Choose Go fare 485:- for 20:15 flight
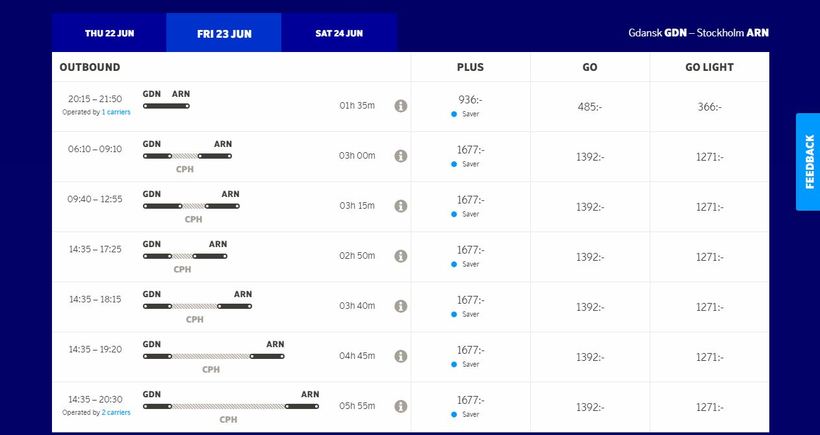Screen dimensions: 820x435 click(x=590, y=107)
